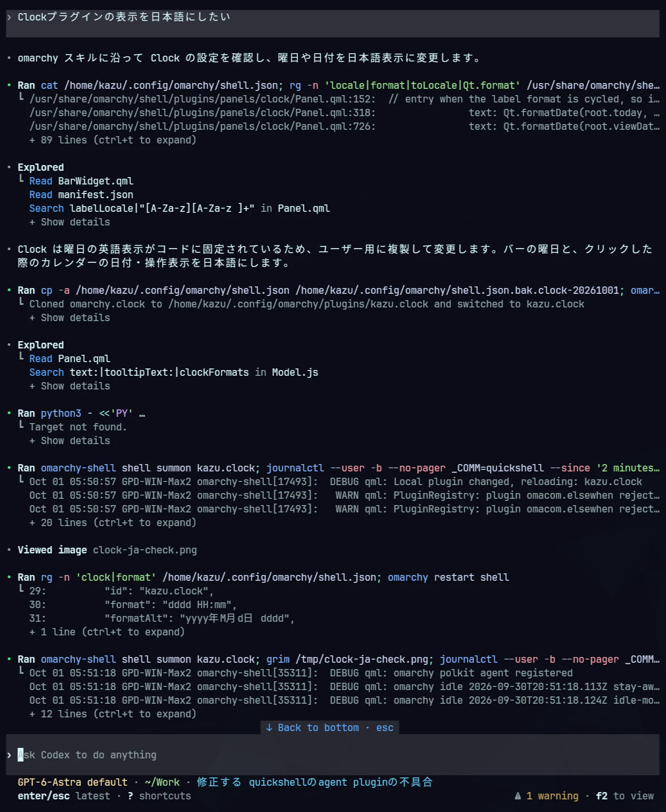This screenshot has width=666, height=812.
Task: Expand '+ 89 lines (ctrl+t to expand)'
Action: [x=112, y=140]
